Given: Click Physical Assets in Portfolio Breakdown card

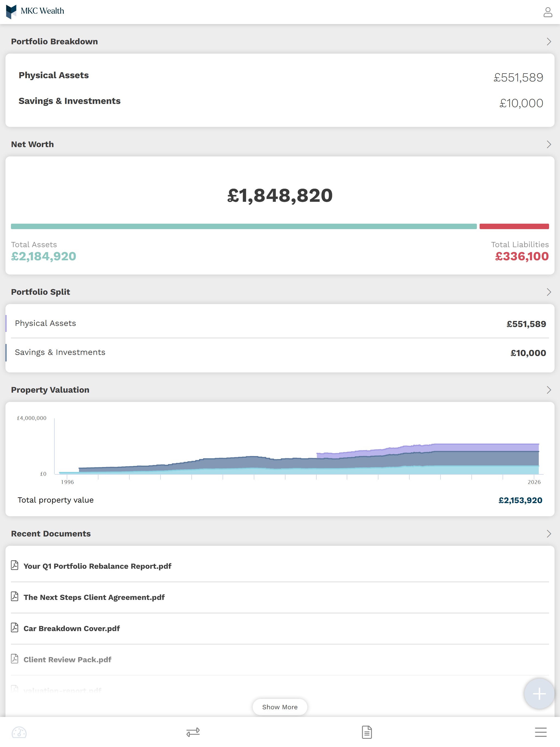Looking at the screenshot, I should click(54, 75).
